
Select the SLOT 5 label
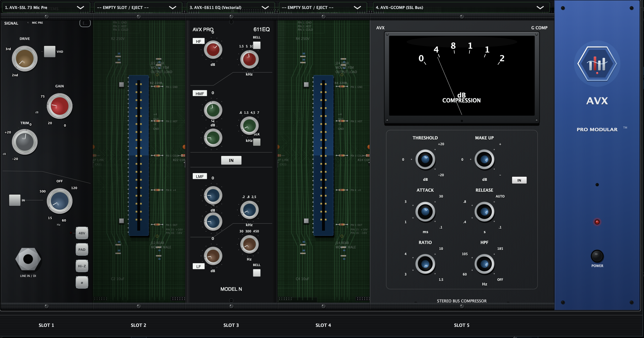pos(462,325)
